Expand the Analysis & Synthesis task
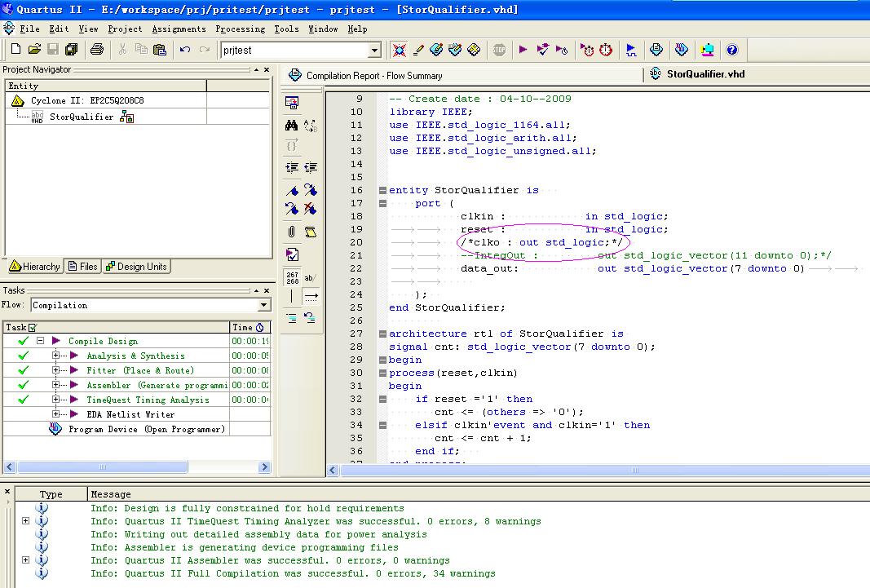Screen dimensions: 870x588 (x=55, y=356)
